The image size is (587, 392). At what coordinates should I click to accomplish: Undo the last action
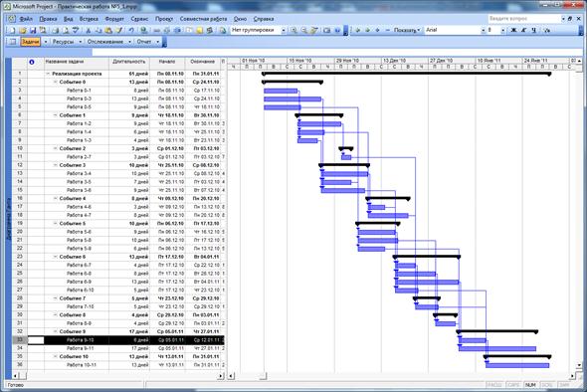pyautogui.click(x=131, y=30)
